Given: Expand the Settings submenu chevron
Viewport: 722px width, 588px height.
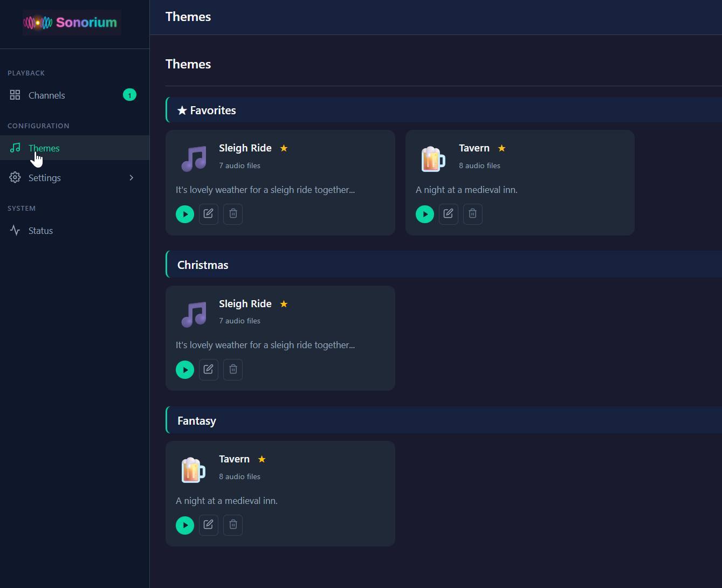Looking at the screenshot, I should (x=131, y=177).
